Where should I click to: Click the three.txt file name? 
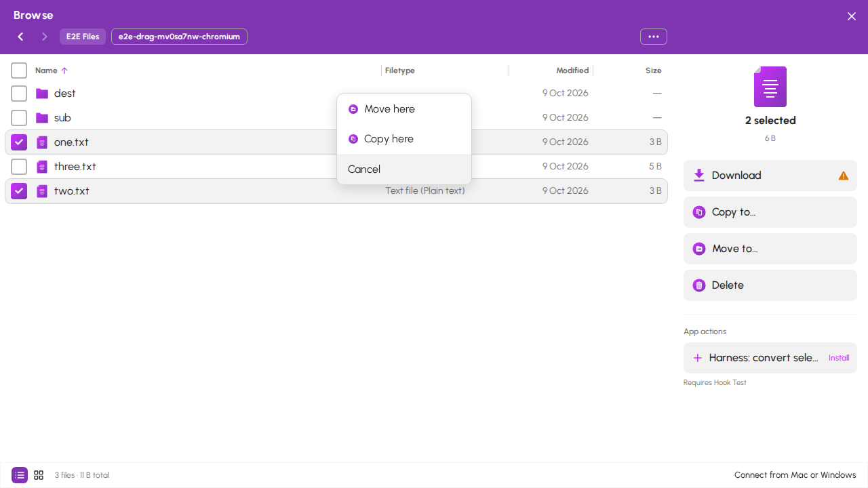point(75,167)
